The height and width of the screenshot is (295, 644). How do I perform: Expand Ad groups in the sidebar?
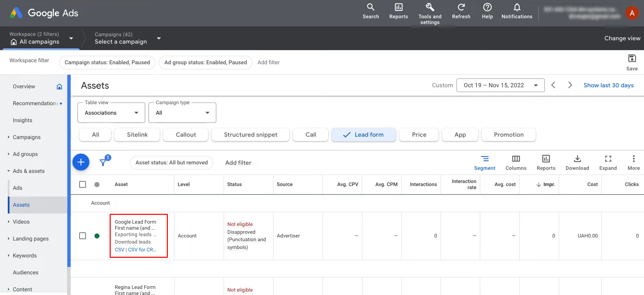[8, 154]
